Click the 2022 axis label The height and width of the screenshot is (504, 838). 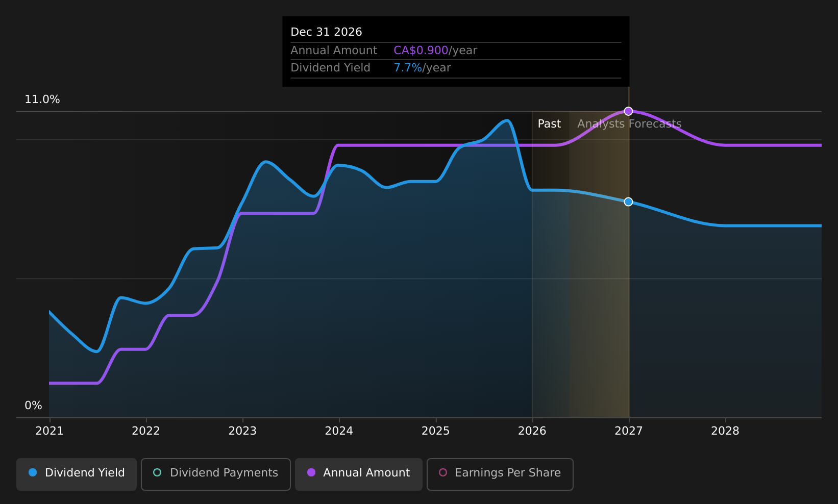click(146, 431)
